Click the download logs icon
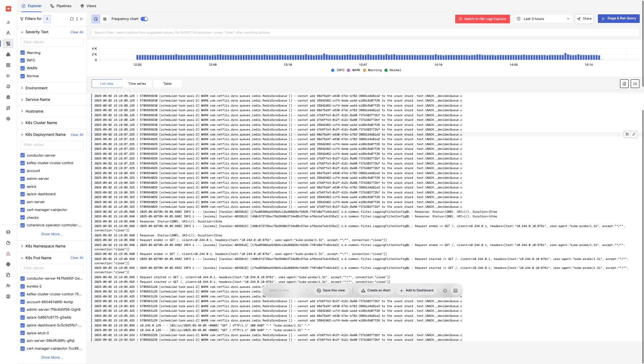This screenshot has height=364, width=644. coord(624,84)
